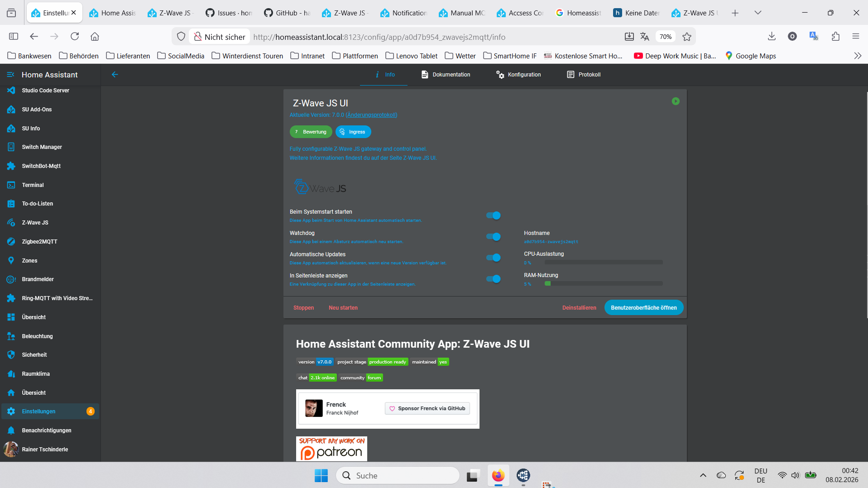The image size is (868, 488).
Task: Open a new browser tab
Action: pos(735,13)
